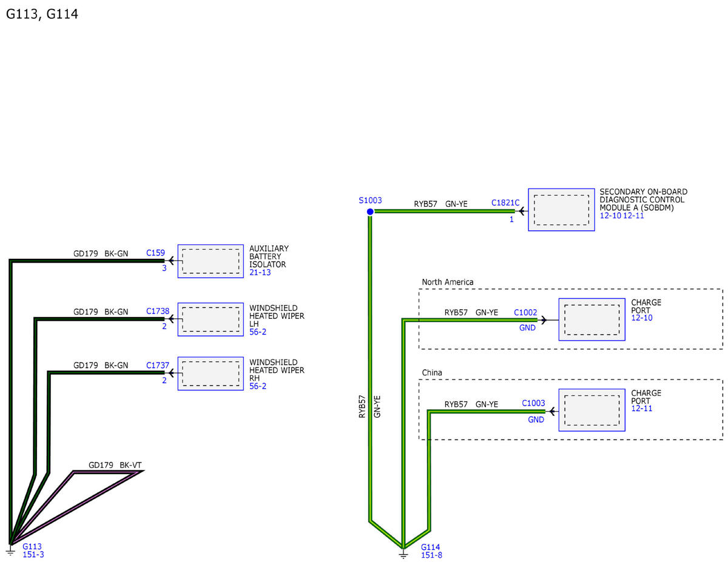Follow the 151-3 ground location reference
Image resolution: width=728 pixels, height=562 pixels.
click(x=33, y=555)
